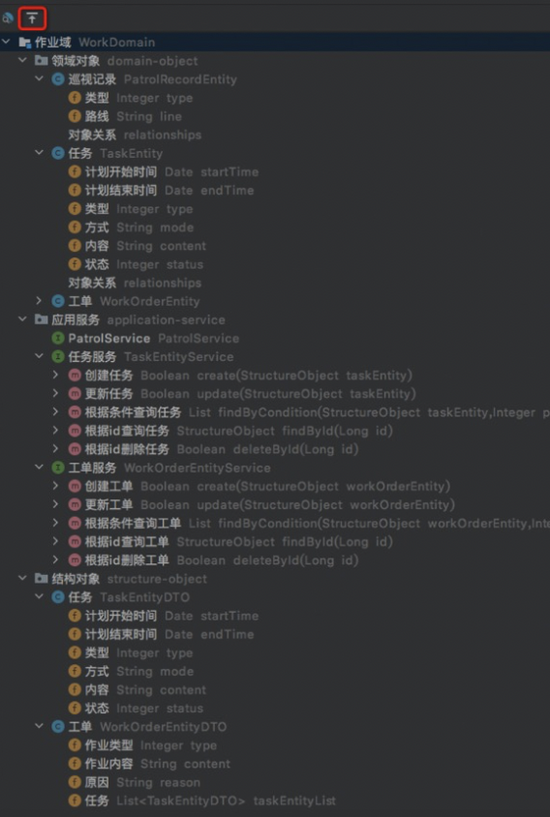Click the field icon beside 作业类型
This screenshot has height=817, width=550.
pyautogui.click(x=74, y=745)
